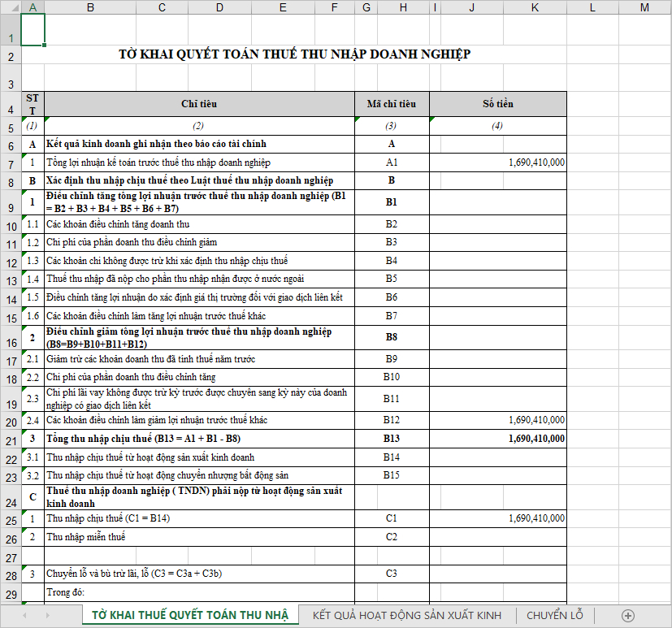Select the 'Thu nhập miễn thuế' cell

[199, 537]
